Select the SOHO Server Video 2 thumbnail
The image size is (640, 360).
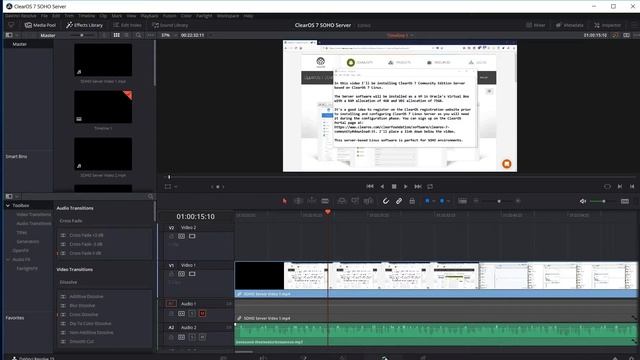103,154
